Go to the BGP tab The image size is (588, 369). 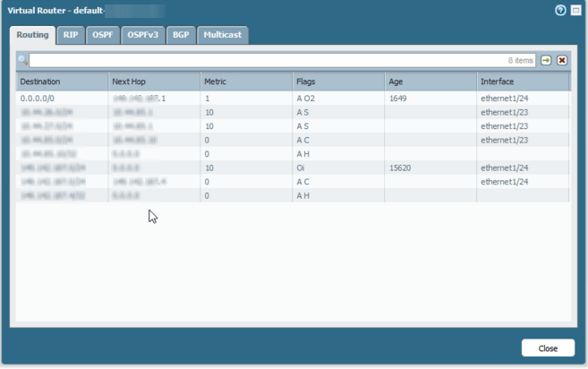pyautogui.click(x=181, y=35)
